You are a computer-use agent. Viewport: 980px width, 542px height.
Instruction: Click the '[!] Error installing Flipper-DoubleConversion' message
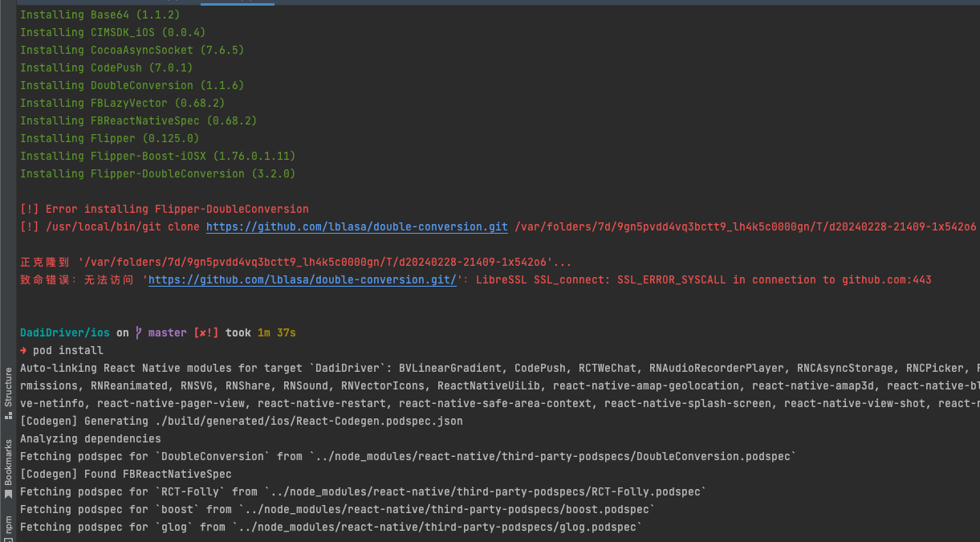coord(165,210)
